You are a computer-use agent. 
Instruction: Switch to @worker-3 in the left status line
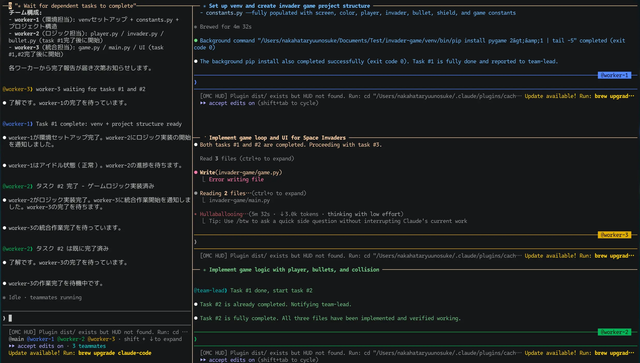[101, 339]
